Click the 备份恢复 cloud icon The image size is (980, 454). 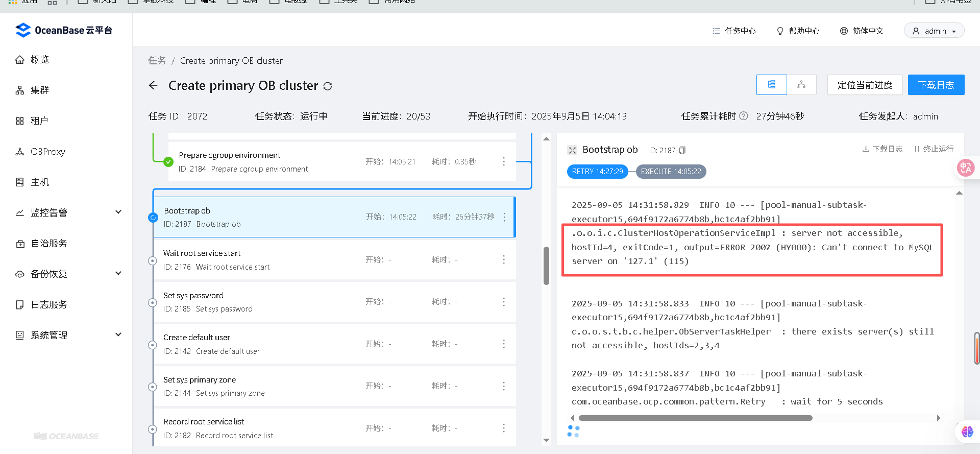[20, 274]
